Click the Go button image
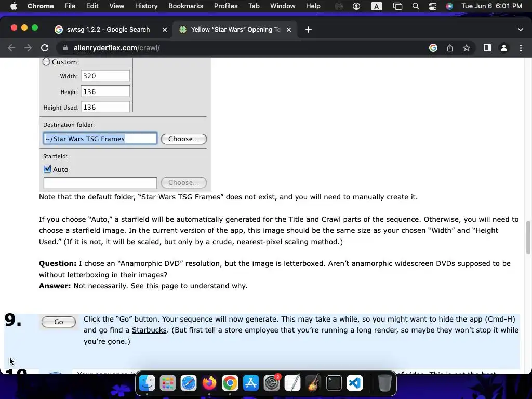The width and height of the screenshot is (532, 399). pos(58,322)
